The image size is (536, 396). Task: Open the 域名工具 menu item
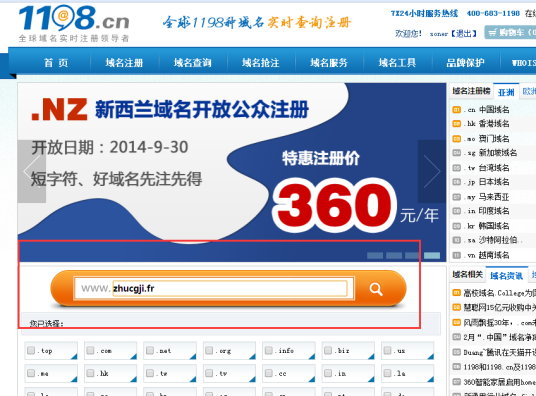pyautogui.click(x=397, y=63)
